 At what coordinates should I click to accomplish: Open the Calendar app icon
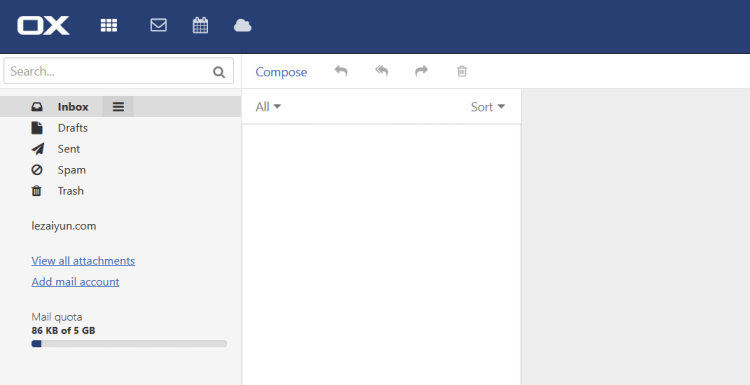[200, 25]
